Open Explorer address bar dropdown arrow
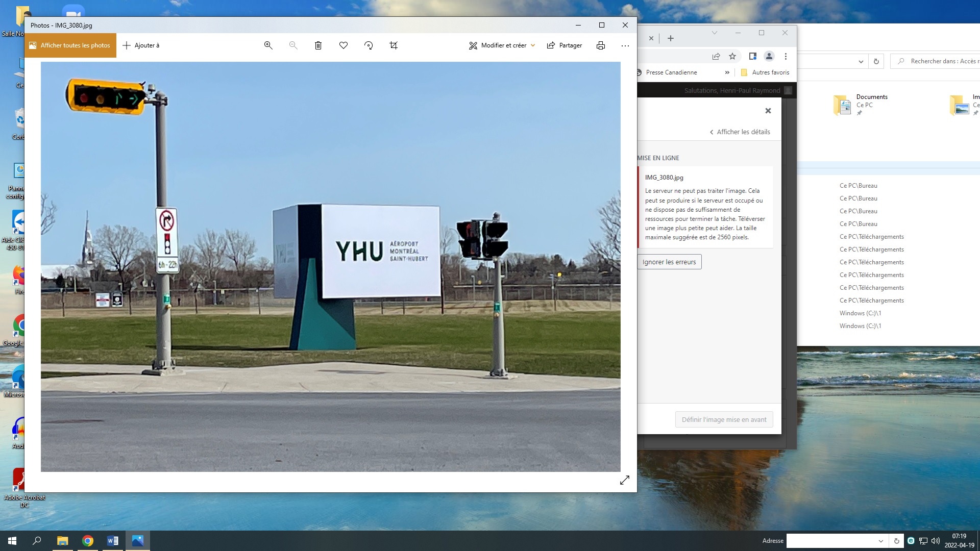This screenshot has height=551, width=980. (861, 61)
